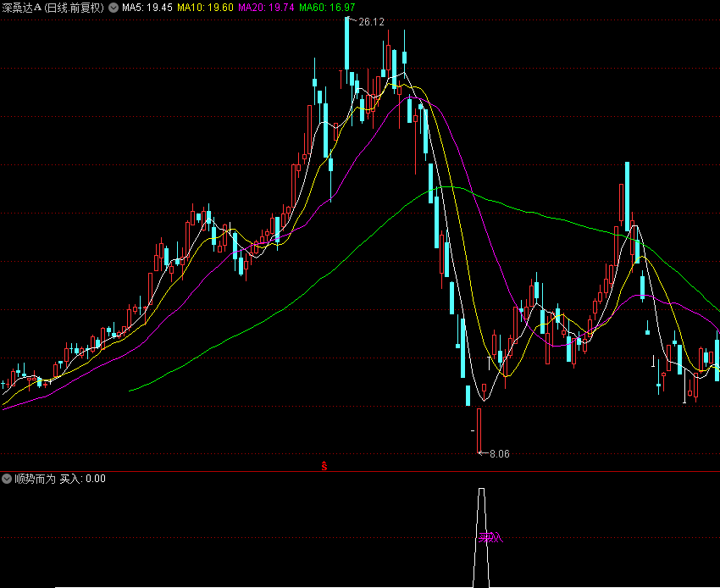The height and width of the screenshot is (588, 720).
Task: Select the 深桑达A stock title
Action: pyautogui.click(x=53, y=8)
